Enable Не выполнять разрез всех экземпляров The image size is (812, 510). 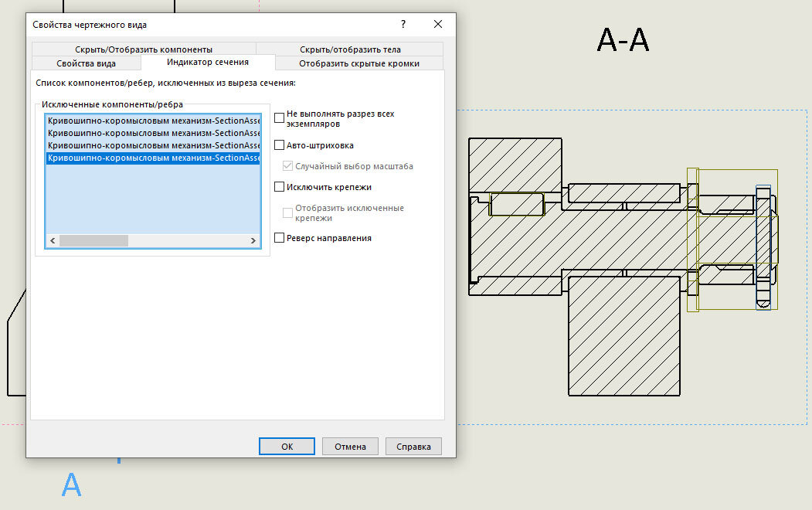(279, 118)
